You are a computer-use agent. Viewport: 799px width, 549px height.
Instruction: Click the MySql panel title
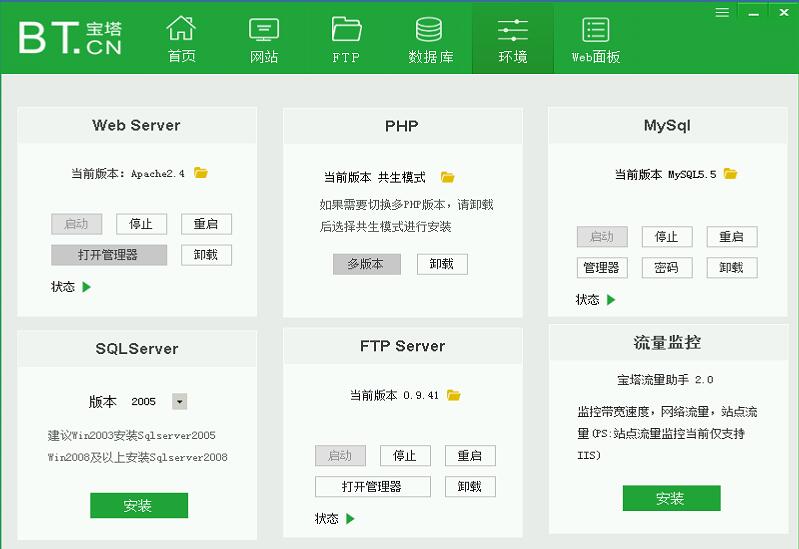tap(667, 125)
